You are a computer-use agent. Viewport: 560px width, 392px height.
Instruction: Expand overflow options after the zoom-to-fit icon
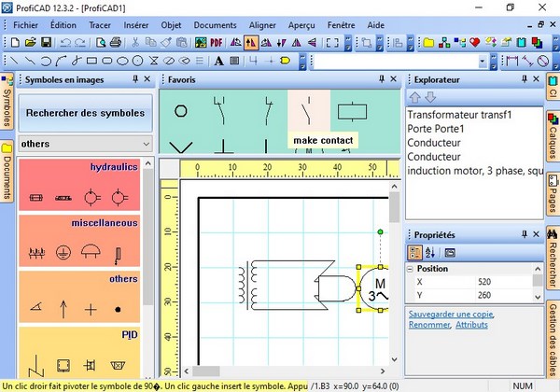coord(348,43)
